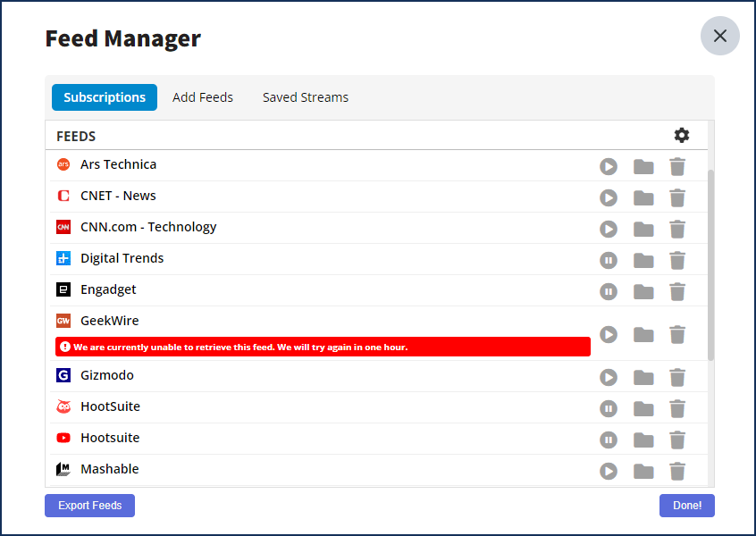Click the CNN favicon
This screenshot has width=756, height=536.
63,227
